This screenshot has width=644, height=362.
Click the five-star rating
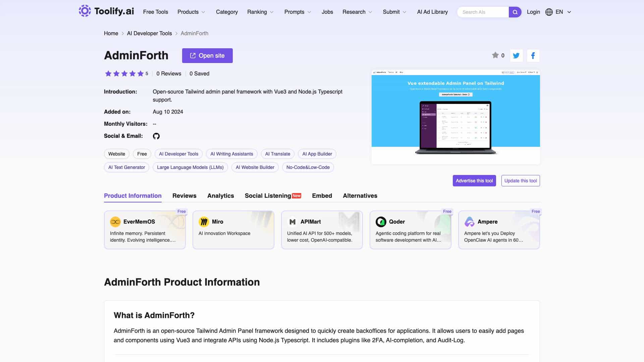(x=124, y=74)
